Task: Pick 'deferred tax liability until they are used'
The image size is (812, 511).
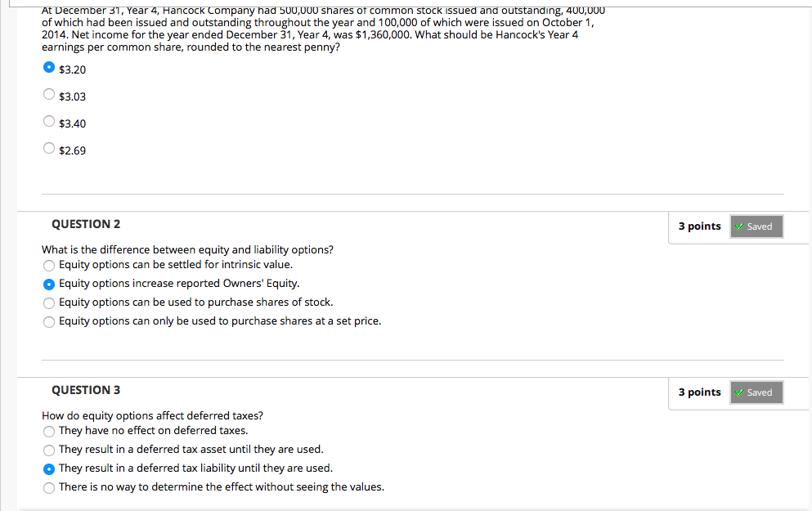Action: tap(49, 468)
